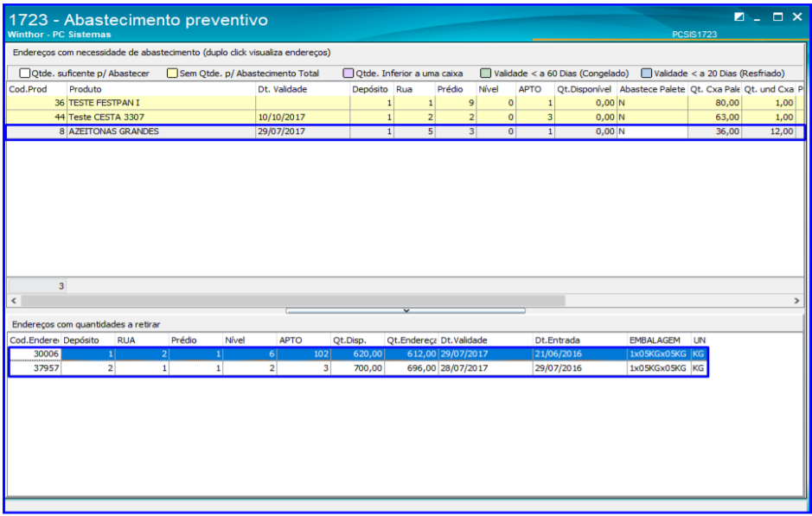The image size is (812, 516).
Task: Click the green 'Validade < a 60 Dias' swatch
Action: [485, 73]
